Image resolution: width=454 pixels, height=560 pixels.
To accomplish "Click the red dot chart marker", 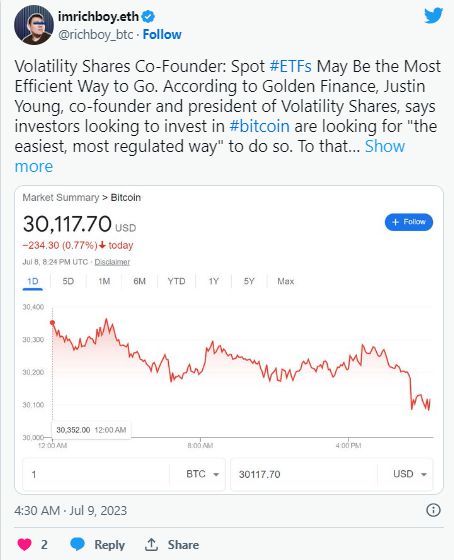I will pyautogui.click(x=53, y=322).
